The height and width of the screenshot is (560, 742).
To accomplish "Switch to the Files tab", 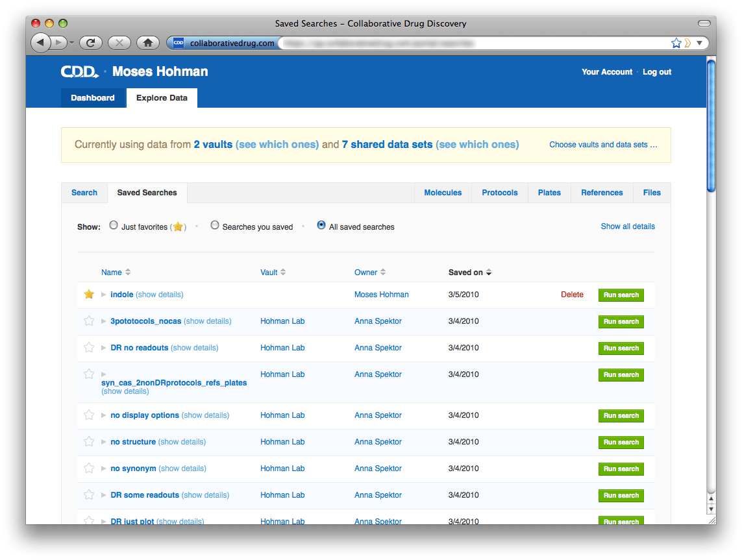I will click(652, 193).
